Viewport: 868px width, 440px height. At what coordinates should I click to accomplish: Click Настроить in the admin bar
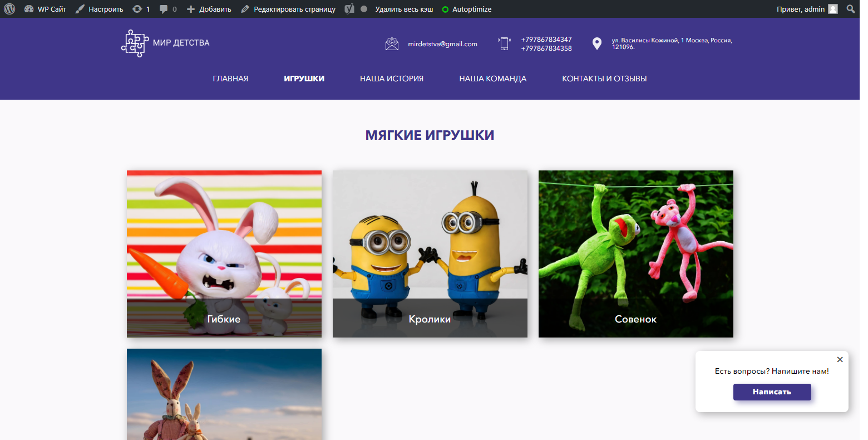coord(99,9)
